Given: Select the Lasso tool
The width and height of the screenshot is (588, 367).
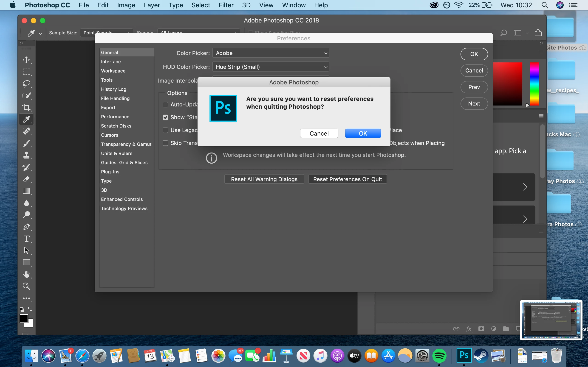Looking at the screenshot, I should click(26, 83).
